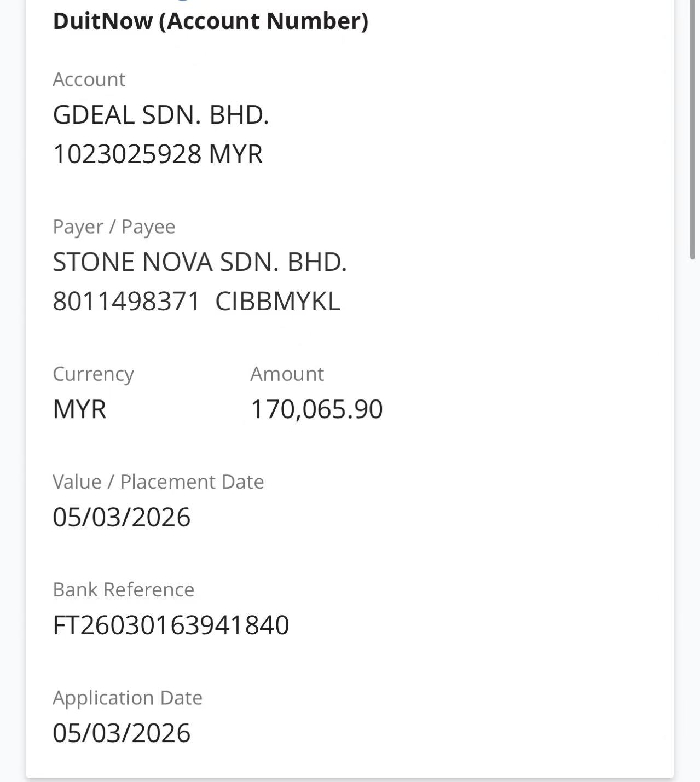
Task: Select the GDEAL SDN. BHD. account name
Action: 160,115
